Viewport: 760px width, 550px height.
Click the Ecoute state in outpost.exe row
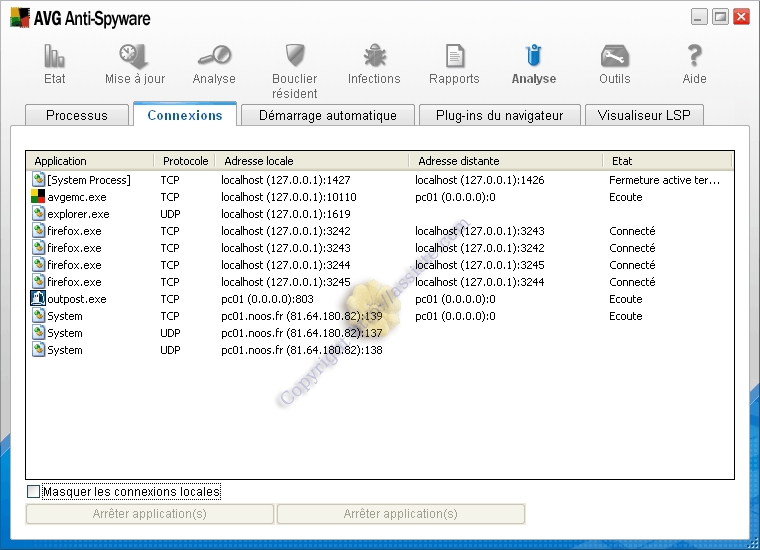625,299
